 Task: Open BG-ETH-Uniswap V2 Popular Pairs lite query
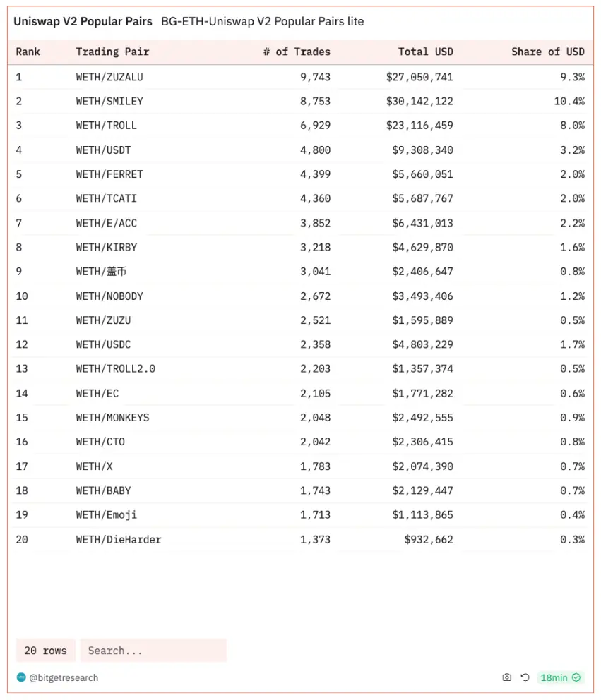point(262,22)
